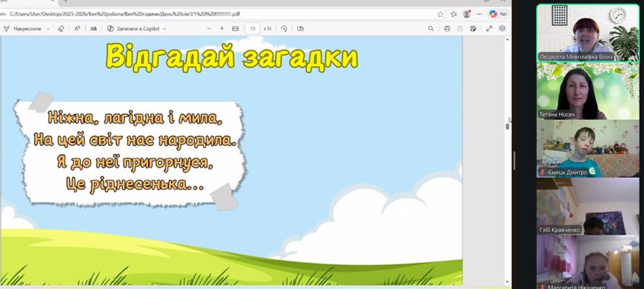Select Тетяна Носач video tile
The height and width of the screenshot is (289, 644).
point(588,91)
